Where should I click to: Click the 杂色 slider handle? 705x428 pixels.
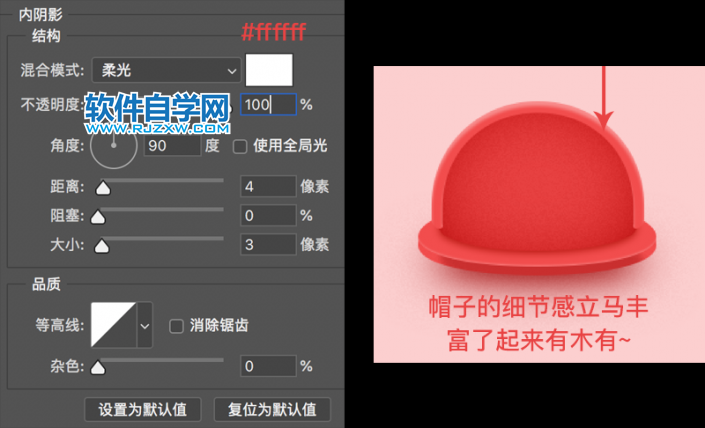98,368
